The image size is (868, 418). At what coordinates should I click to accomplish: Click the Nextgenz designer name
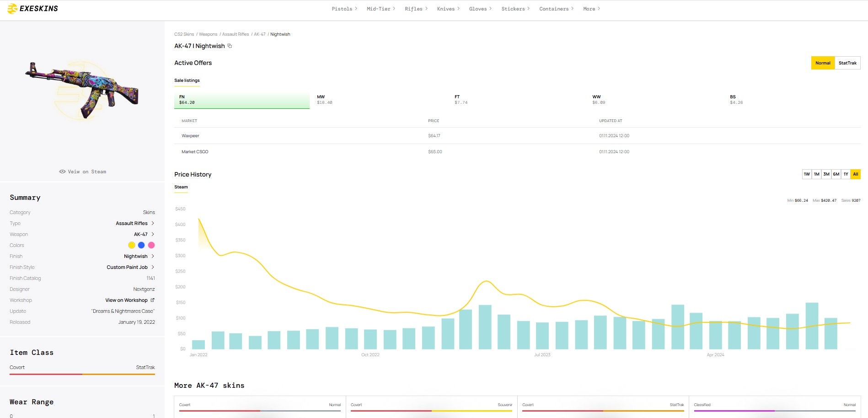click(x=144, y=289)
